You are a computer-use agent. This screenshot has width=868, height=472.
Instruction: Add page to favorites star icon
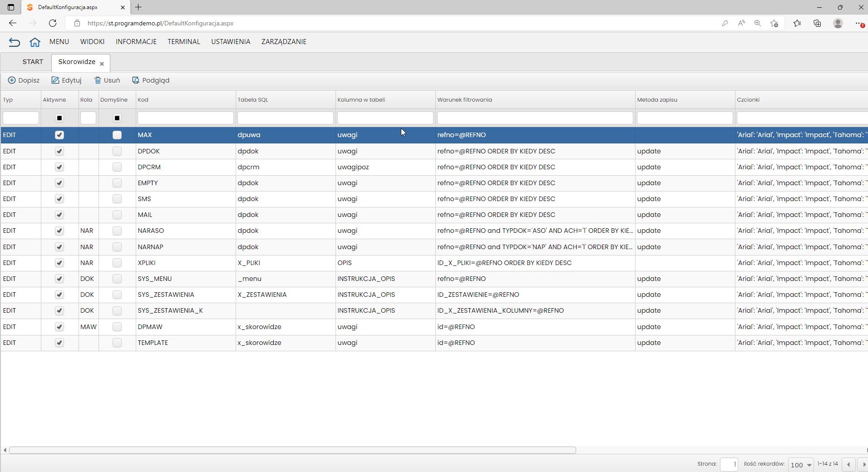point(774,23)
